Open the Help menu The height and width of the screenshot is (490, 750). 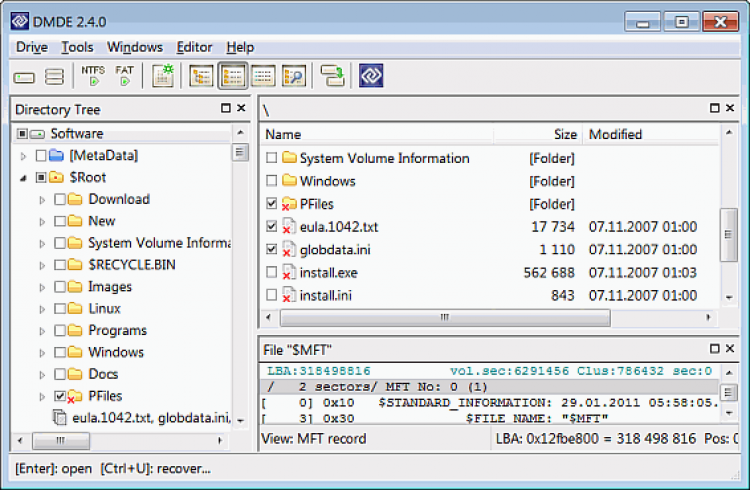pos(240,47)
